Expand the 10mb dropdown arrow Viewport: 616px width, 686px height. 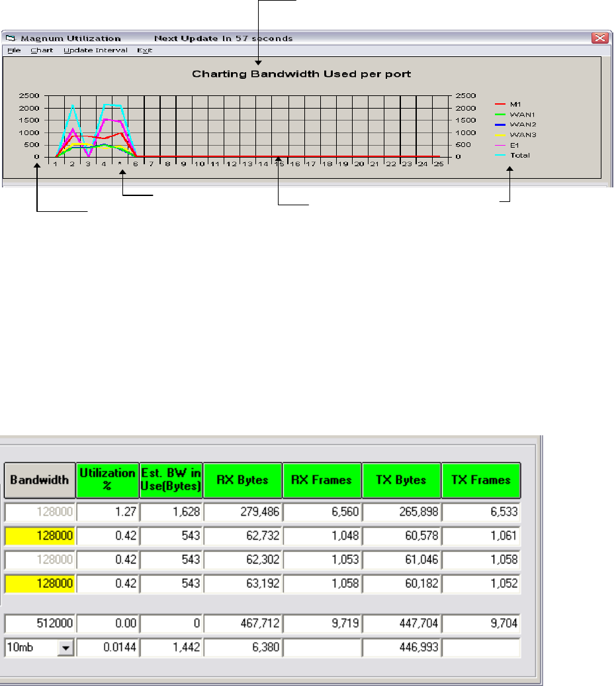coord(65,649)
